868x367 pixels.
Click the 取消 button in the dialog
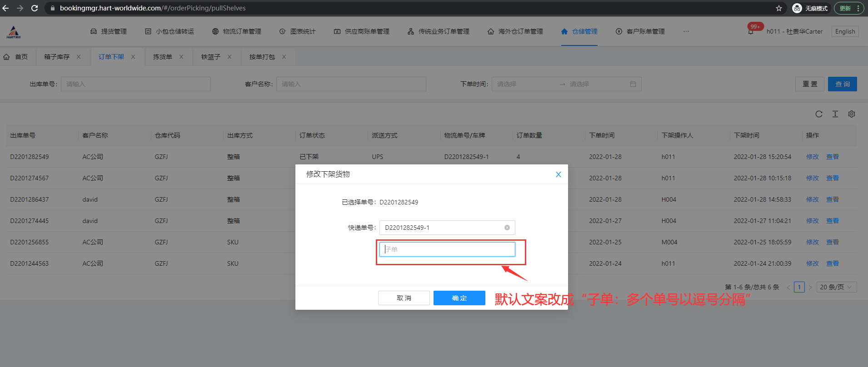(x=404, y=298)
